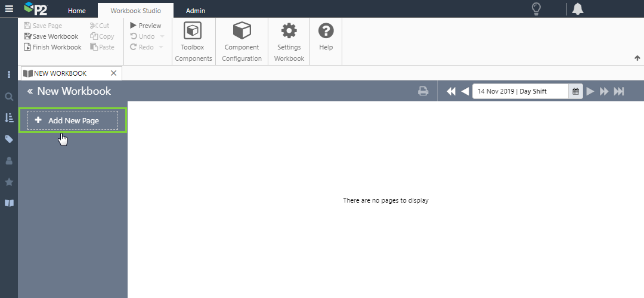The width and height of the screenshot is (644, 298).
Task: Click Save Page in ribbon
Action: (43, 26)
